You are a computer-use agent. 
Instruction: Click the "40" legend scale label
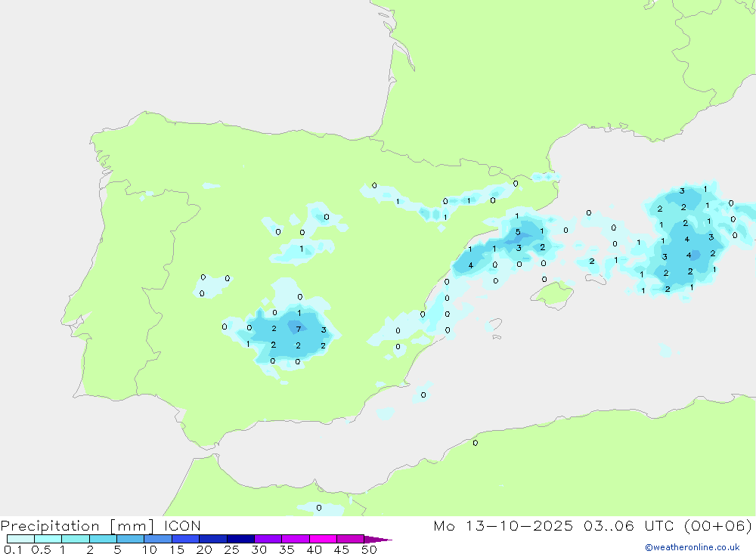pos(314,549)
